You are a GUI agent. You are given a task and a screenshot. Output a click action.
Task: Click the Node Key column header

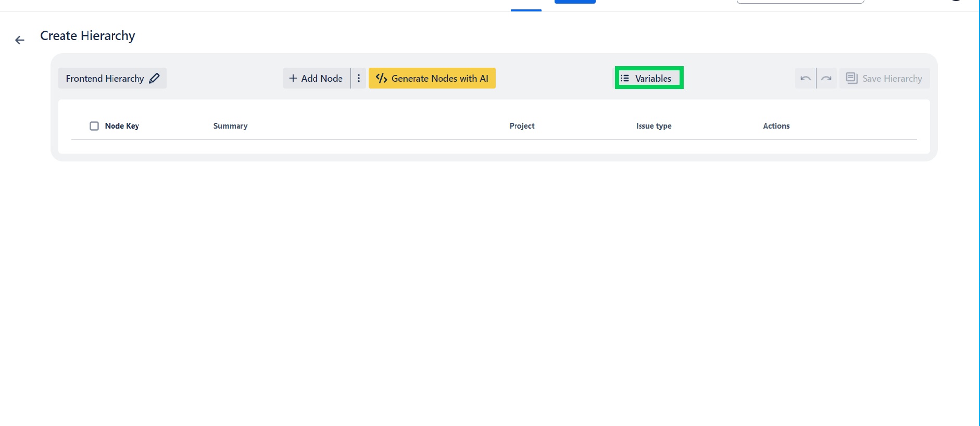pyautogui.click(x=122, y=126)
